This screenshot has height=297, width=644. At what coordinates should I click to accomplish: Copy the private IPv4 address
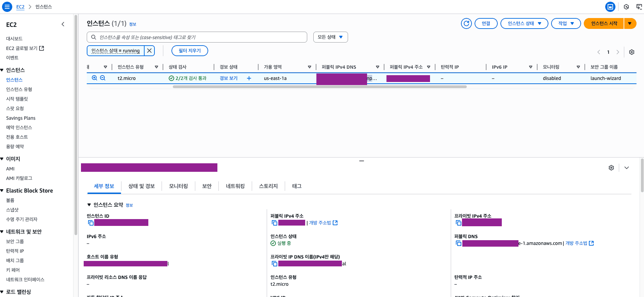459,223
